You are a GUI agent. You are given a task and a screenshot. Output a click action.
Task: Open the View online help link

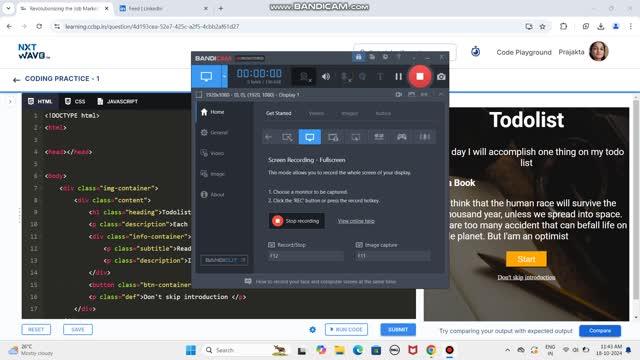356,221
